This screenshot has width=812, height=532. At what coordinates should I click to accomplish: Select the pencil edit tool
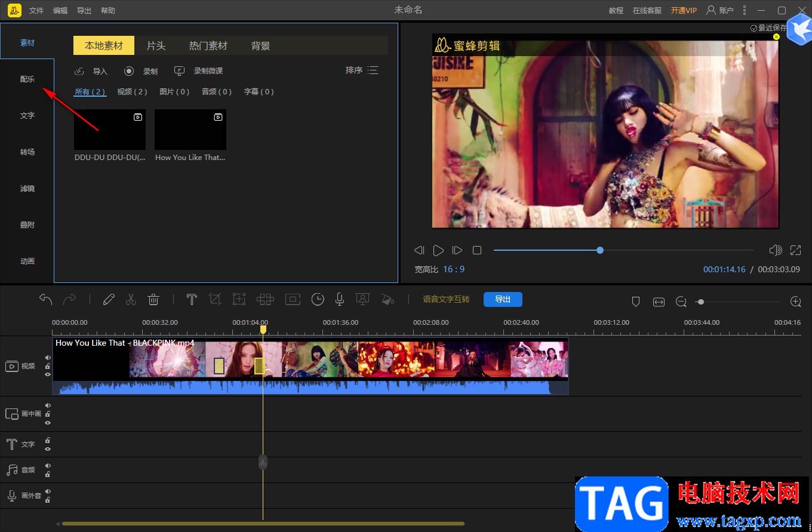click(x=109, y=299)
